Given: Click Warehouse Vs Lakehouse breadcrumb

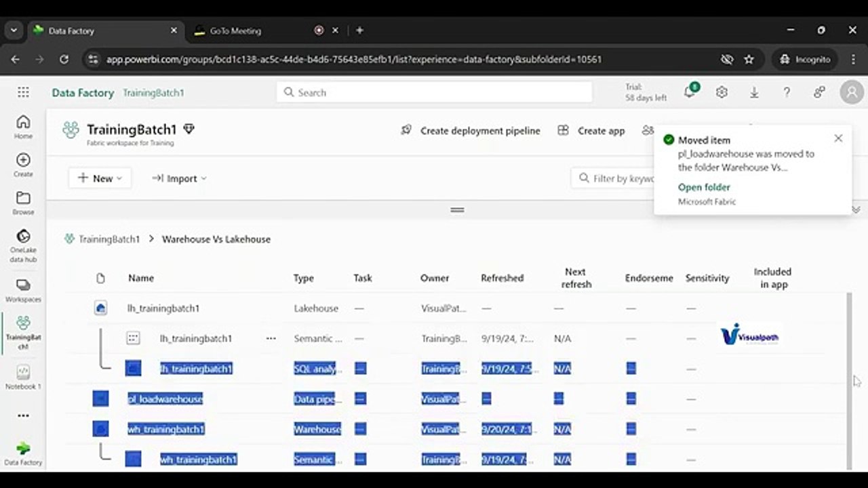Looking at the screenshot, I should (x=216, y=239).
